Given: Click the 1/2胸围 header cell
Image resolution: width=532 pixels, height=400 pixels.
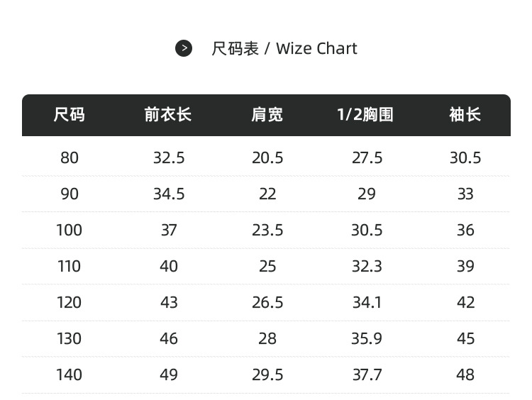Looking at the screenshot, I should (365, 115).
